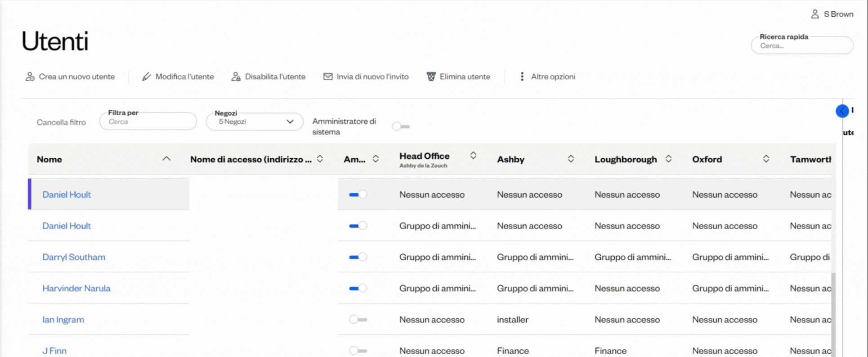Click Oxford cell for Harvinder Narula

pyautogui.click(x=730, y=288)
